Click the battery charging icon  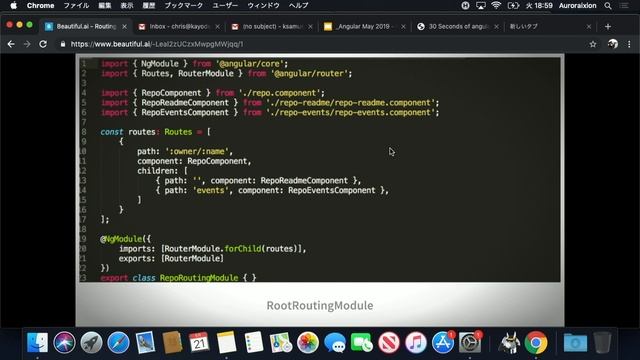tap(513, 6)
